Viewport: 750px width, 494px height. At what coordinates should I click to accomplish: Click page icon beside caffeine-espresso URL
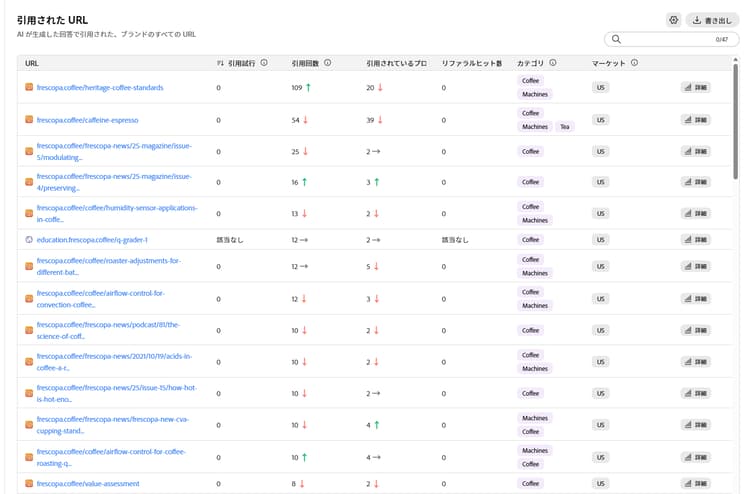(29, 120)
